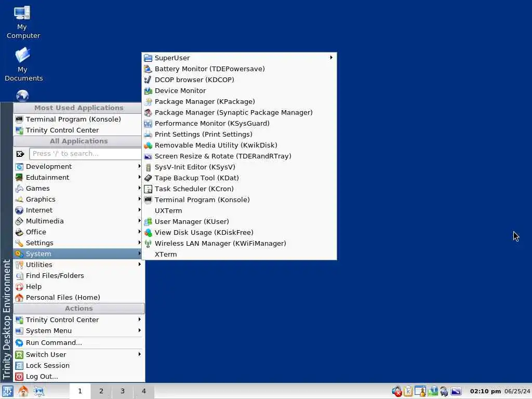This screenshot has height=399, width=532.
Task: Click the red-cross network tray icon
Action: (x=396, y=391)
